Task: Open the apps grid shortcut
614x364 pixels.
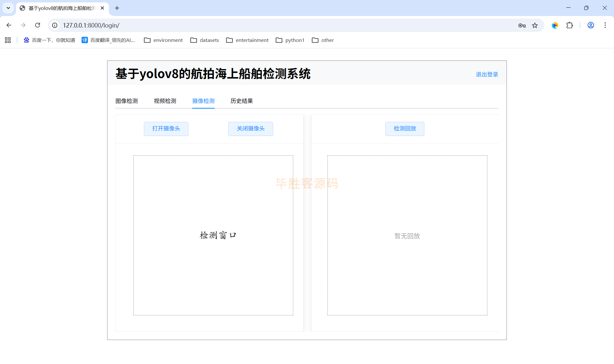Action: 8,40
